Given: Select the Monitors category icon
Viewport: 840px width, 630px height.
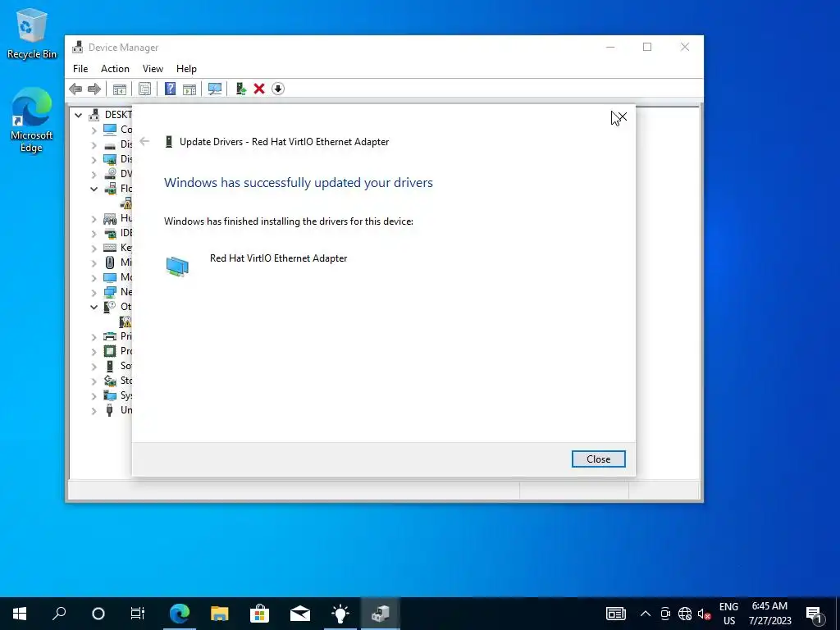Looking at the screenshot, I should coord(110,277).
